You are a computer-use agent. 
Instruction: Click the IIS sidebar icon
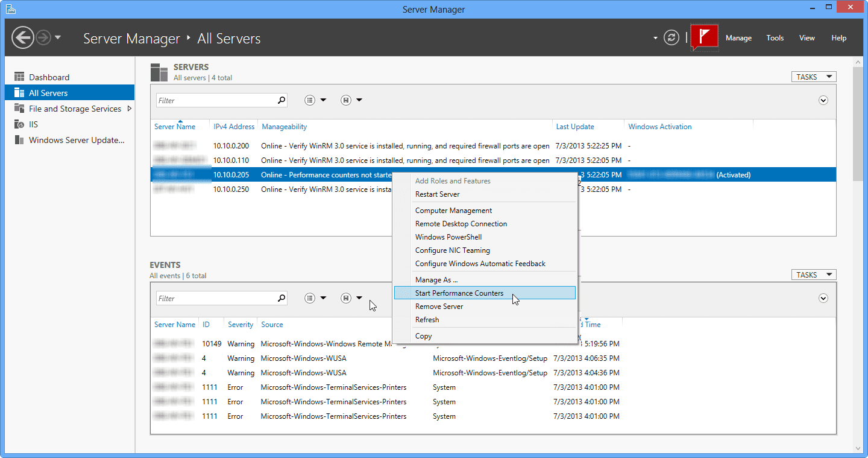click(x=18, y=124)
